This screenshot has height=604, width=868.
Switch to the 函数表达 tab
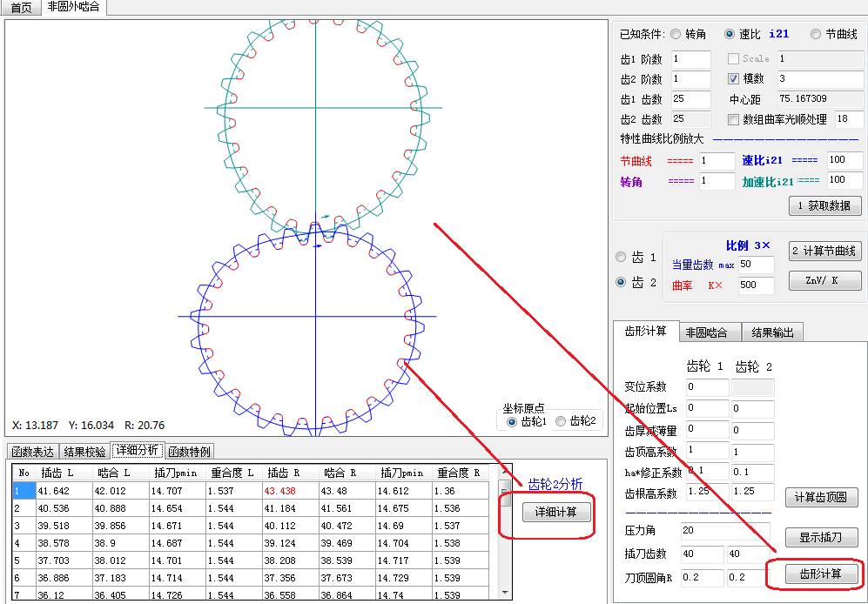[x=32, y=451]
